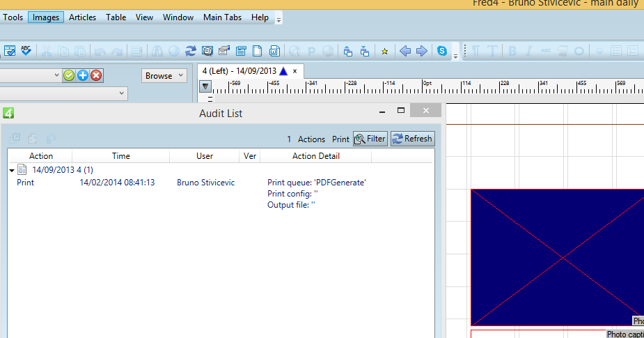
Task: Expand the menu bar overflow arrow
Action: [x=278, y=20]
